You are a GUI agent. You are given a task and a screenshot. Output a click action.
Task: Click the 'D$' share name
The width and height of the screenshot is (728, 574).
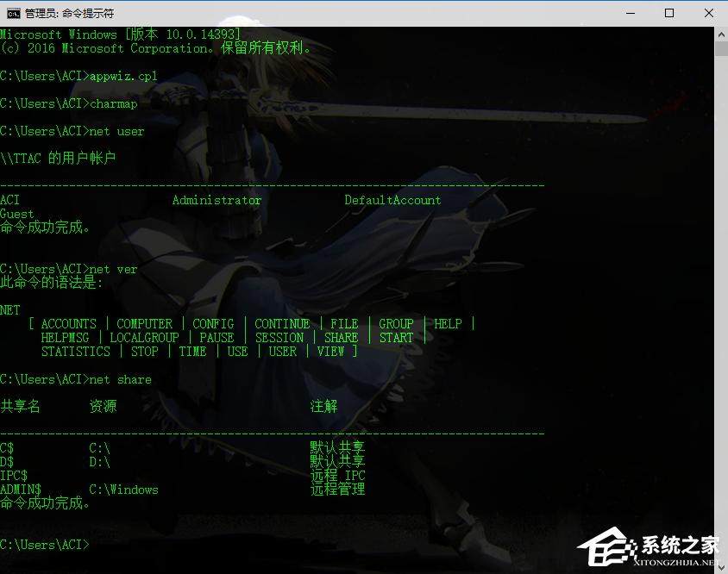(7, 462)
